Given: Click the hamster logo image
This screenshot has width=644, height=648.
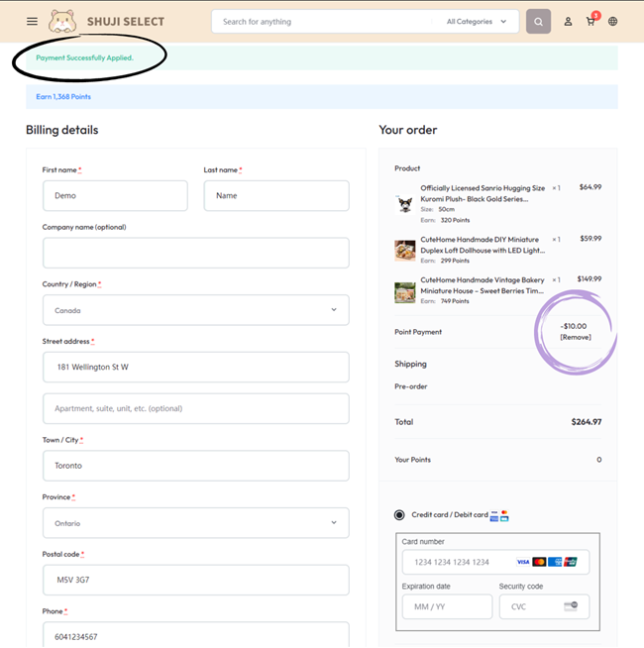Looking at the screenshot, I should pyautogui.click(x=62, y=22).
